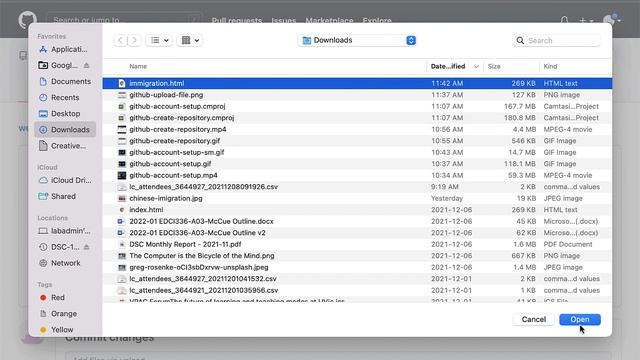
Task: Open the list view options dropdown
Action: [159, 40]
